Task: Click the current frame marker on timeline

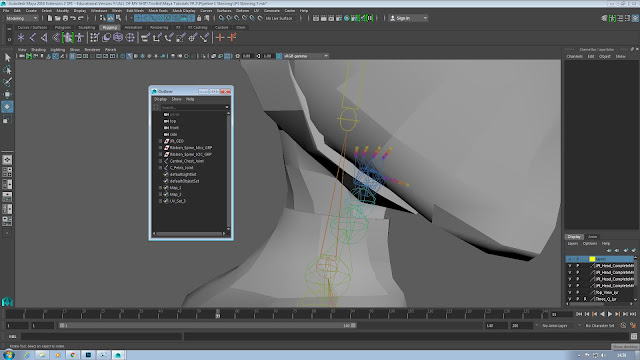Action: [218, 313]
